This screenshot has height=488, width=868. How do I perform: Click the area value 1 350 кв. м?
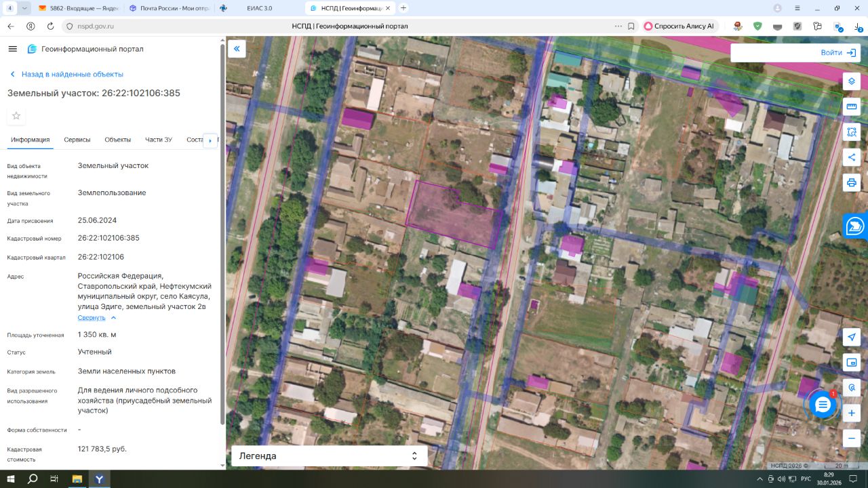click(x=97, y=334)
